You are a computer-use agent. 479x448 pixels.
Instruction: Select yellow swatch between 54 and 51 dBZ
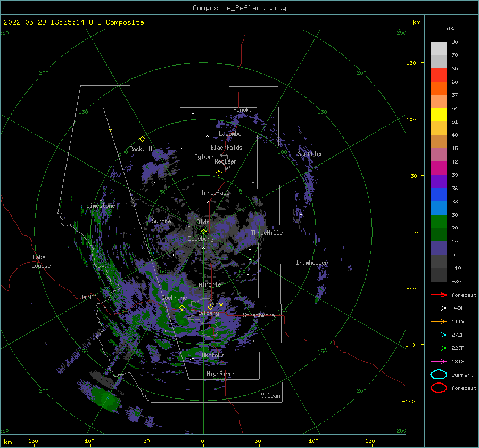(x=439, y=115)
